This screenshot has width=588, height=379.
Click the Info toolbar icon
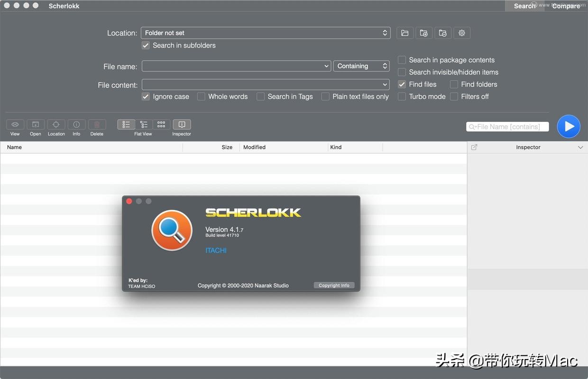point(76,124)
